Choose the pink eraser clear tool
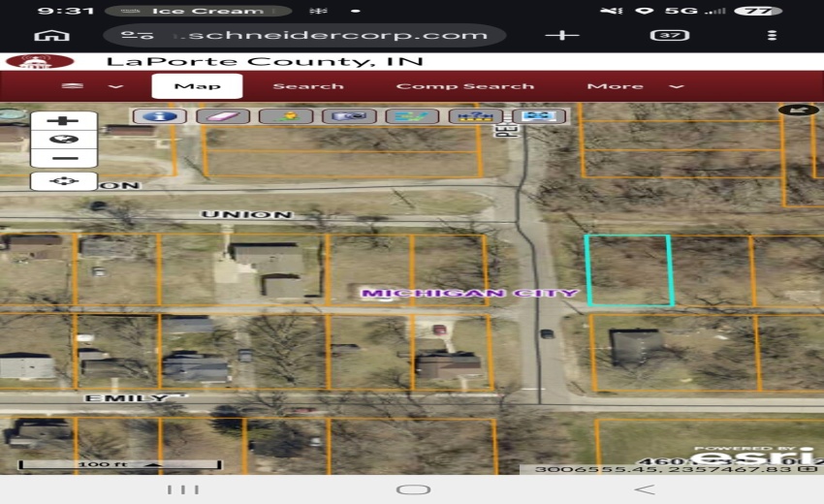Viewport: 824px width, 504px height. [223, 116]
